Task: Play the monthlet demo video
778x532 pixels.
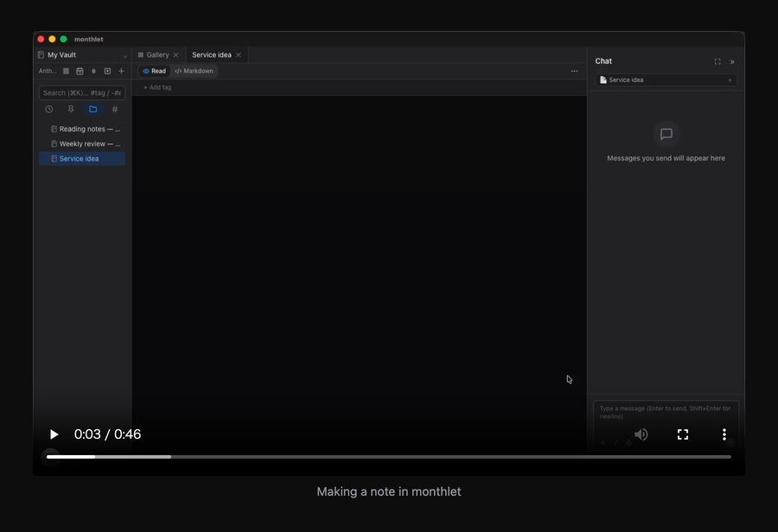Action: [54, 434]
